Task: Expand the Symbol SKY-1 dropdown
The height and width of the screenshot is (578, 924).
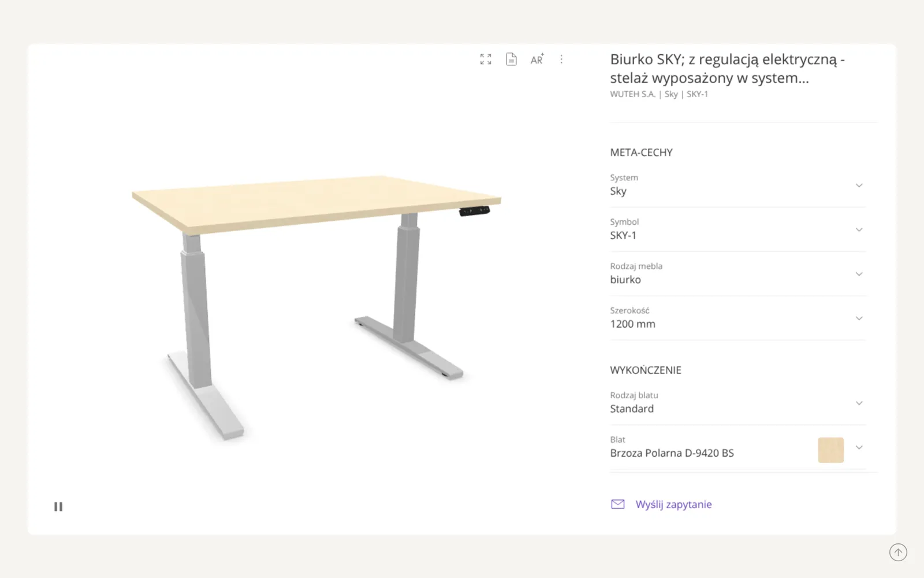Action: 738,229
